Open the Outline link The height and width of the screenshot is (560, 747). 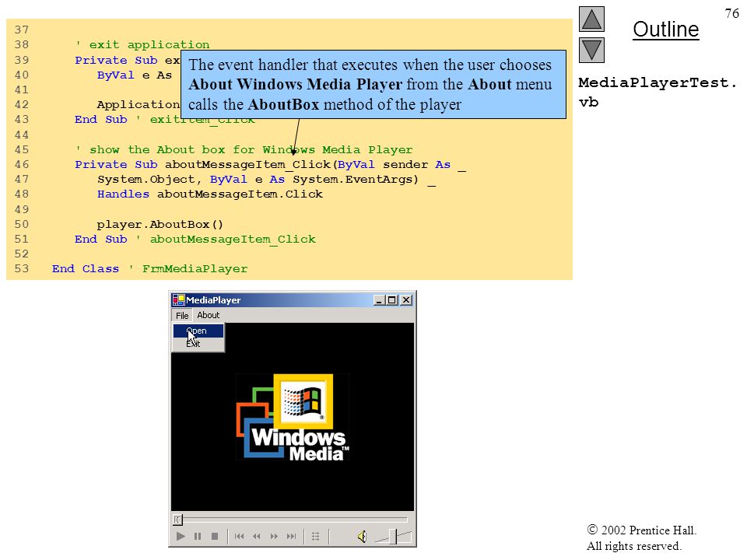[665, 30]
